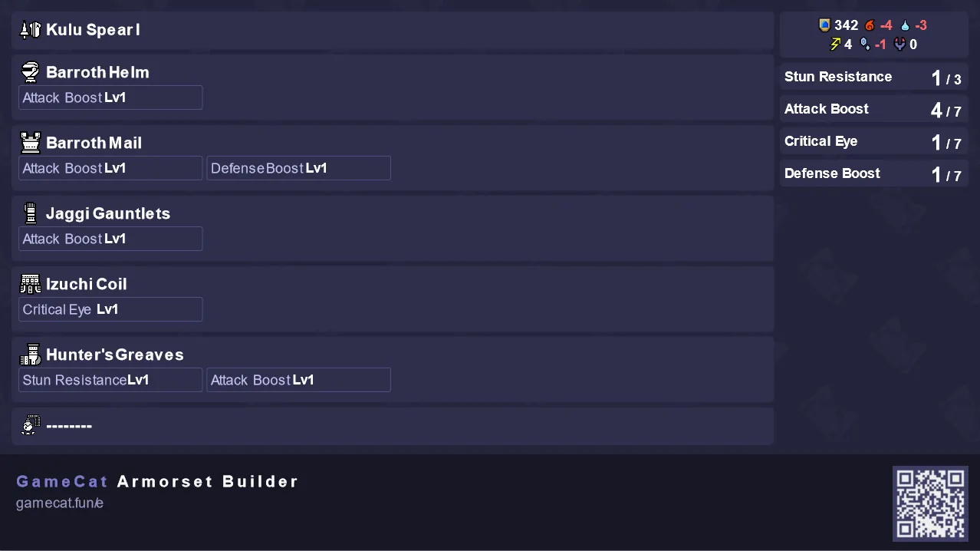This screenshot has height=551, width=980.
Task: Open the gamecat.fun/e link
Action: (60, 503)
